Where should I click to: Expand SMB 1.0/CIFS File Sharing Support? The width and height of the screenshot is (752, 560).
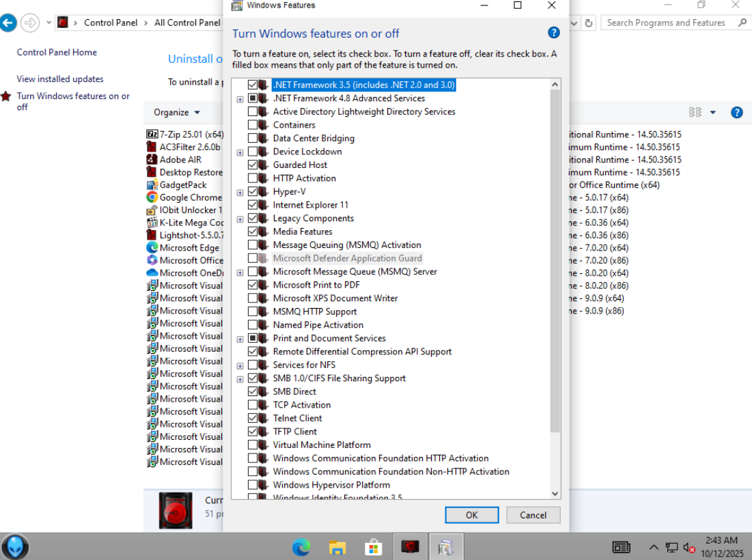(x=240, y=379)
